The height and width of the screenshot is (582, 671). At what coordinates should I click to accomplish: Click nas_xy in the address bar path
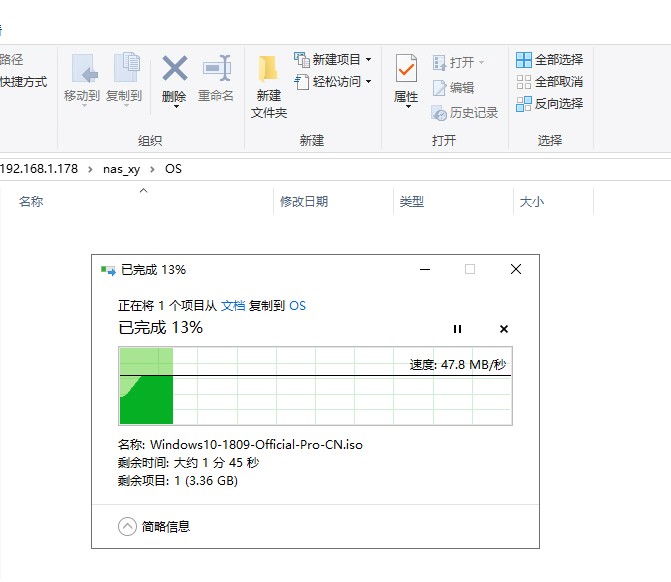[121, 169]
